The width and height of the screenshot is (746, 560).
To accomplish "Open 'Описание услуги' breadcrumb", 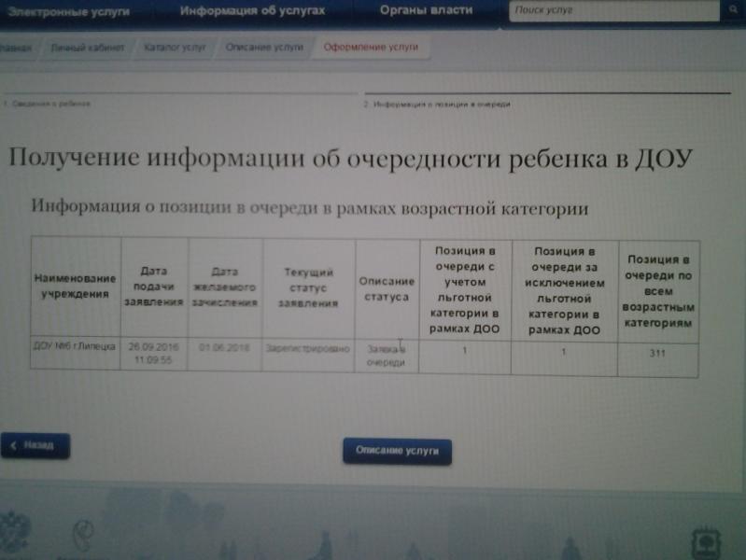I will coord(264,47).
